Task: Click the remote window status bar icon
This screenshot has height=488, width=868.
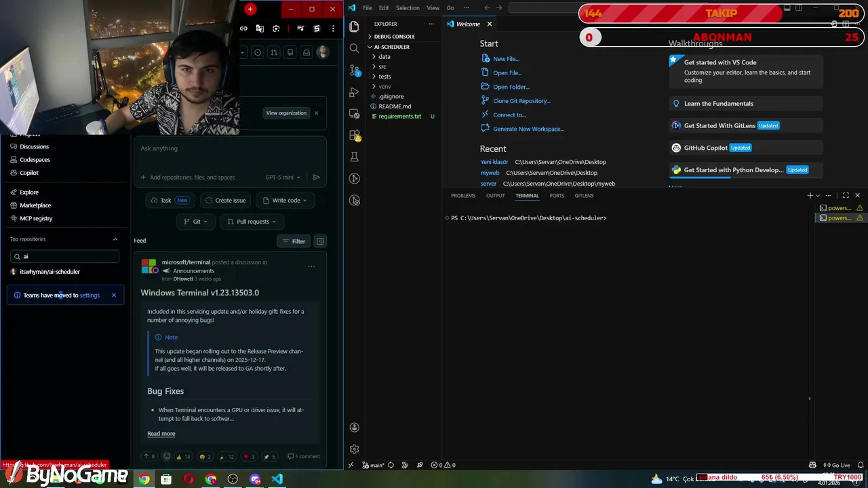Action: (x=351, y=465)
